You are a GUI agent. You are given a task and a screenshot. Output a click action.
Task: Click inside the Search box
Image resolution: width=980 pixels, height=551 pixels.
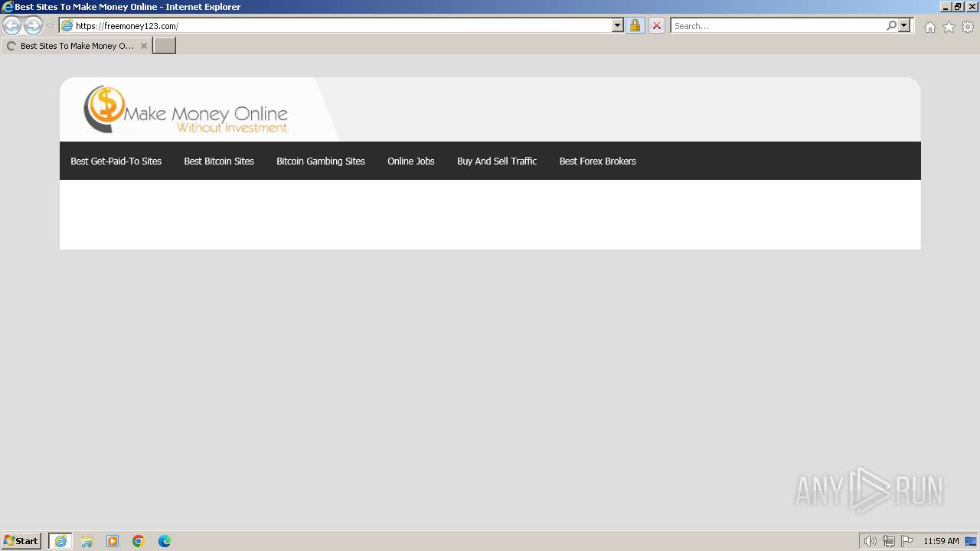pos(777,26)
